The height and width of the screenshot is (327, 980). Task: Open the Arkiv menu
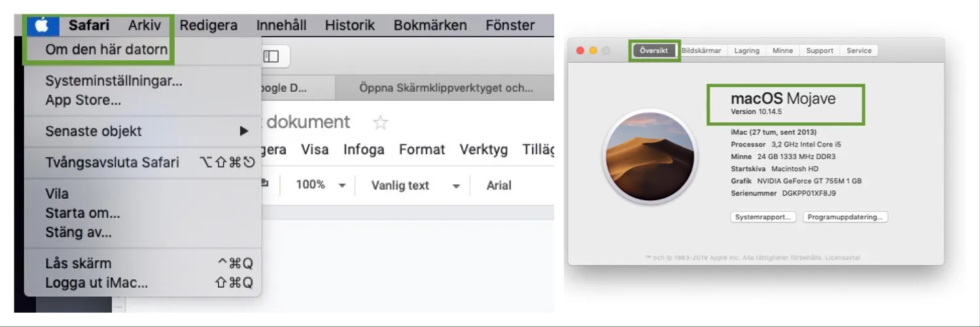(145, 26)
